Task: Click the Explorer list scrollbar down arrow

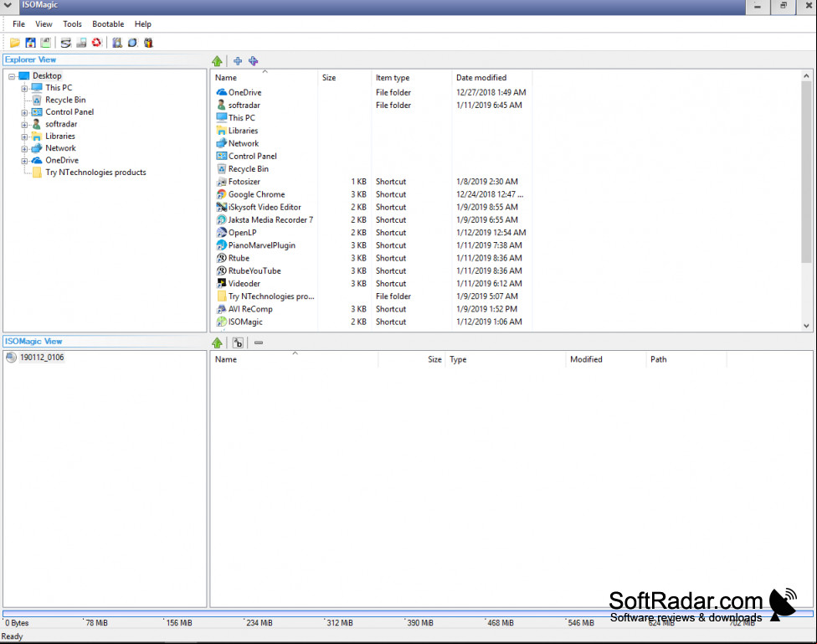Action: click(807, 326)
